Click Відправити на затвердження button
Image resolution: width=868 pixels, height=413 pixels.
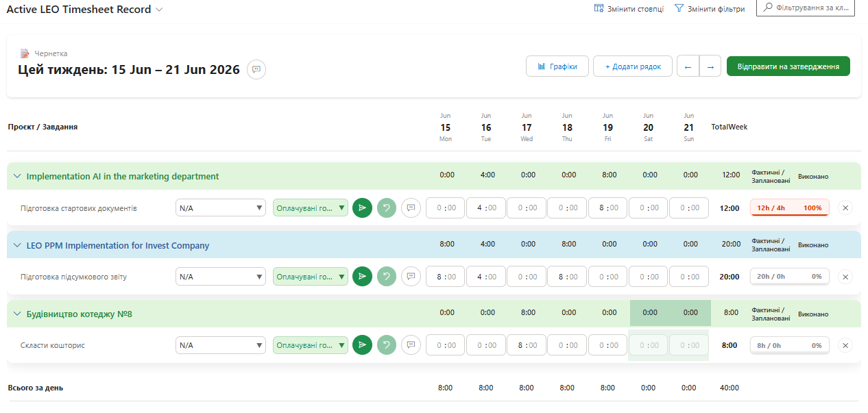(x=788, y=66)
